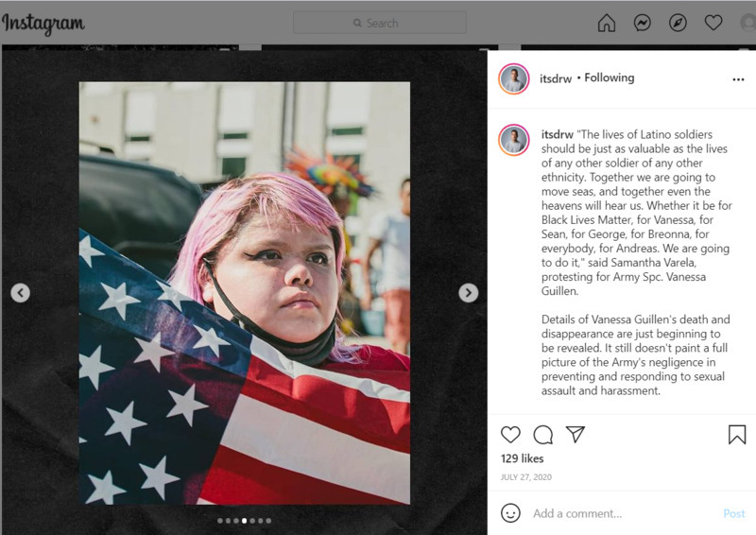Share the post via paper plane icon
The image size is (756, 535).
(x=576, y=434)
